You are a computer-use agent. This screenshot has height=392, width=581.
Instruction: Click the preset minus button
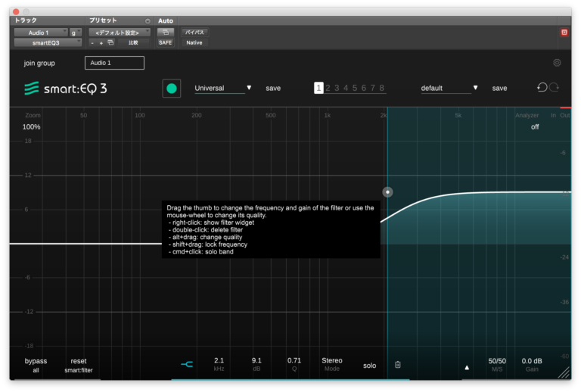coord(92,43)
